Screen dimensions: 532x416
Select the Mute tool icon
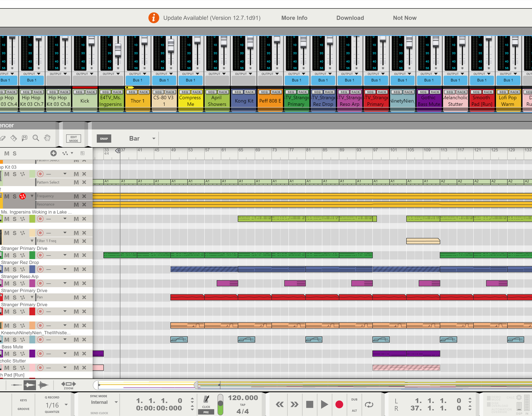coord(24,138)
